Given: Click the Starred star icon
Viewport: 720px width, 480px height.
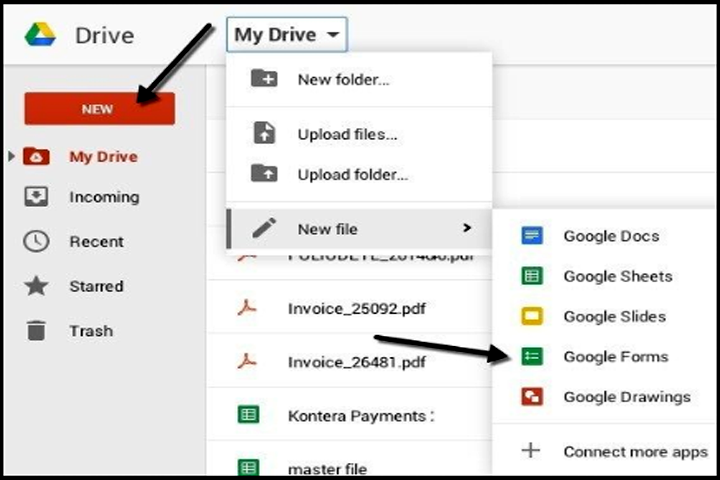Looking at the screenshot, I should click(x=36, y=286).
